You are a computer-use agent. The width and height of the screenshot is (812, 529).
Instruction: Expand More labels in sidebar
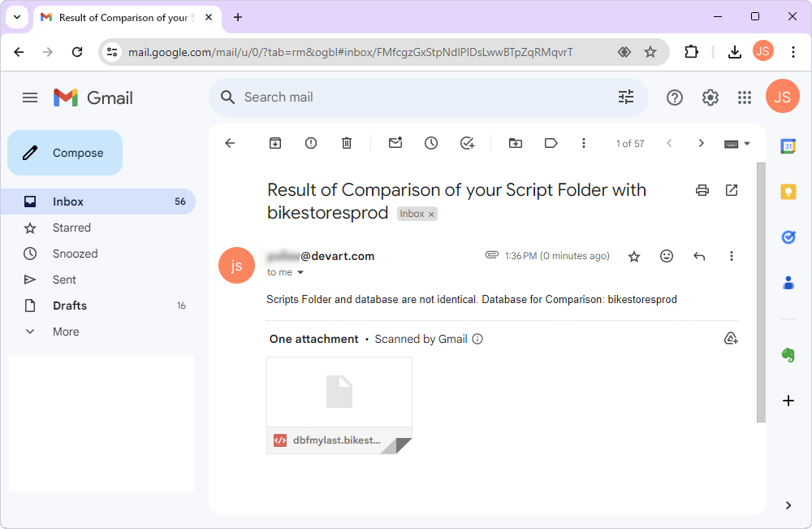(x=98, y=332)
